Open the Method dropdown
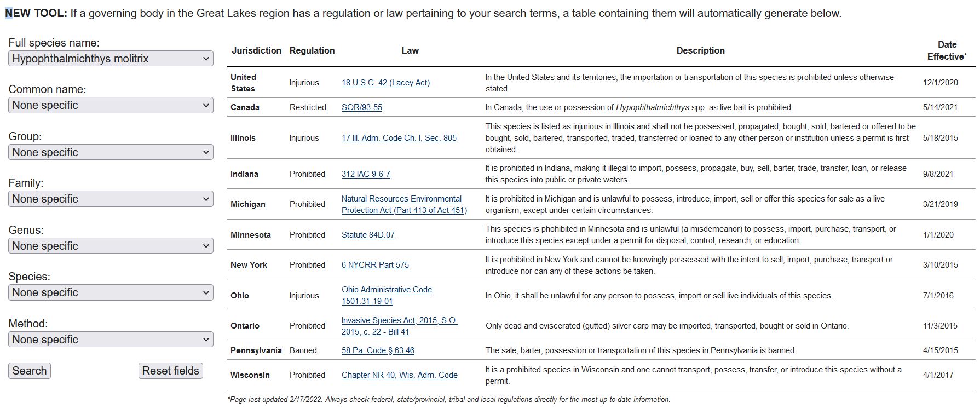Screen dimensions: 980x414 pos(111,340)
